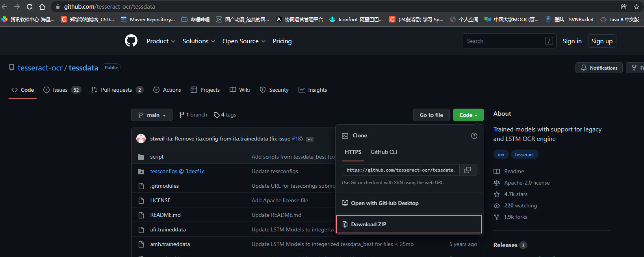Click the GitHub logo icon
This screenshot has width=644, height=257.
pos(131,41)
